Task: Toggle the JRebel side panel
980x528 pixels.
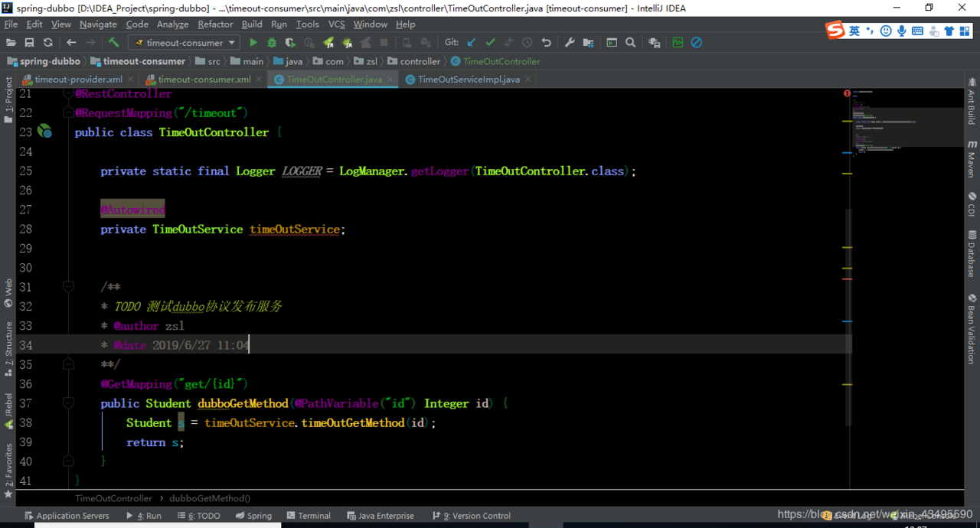Action: tap(8, 412)
